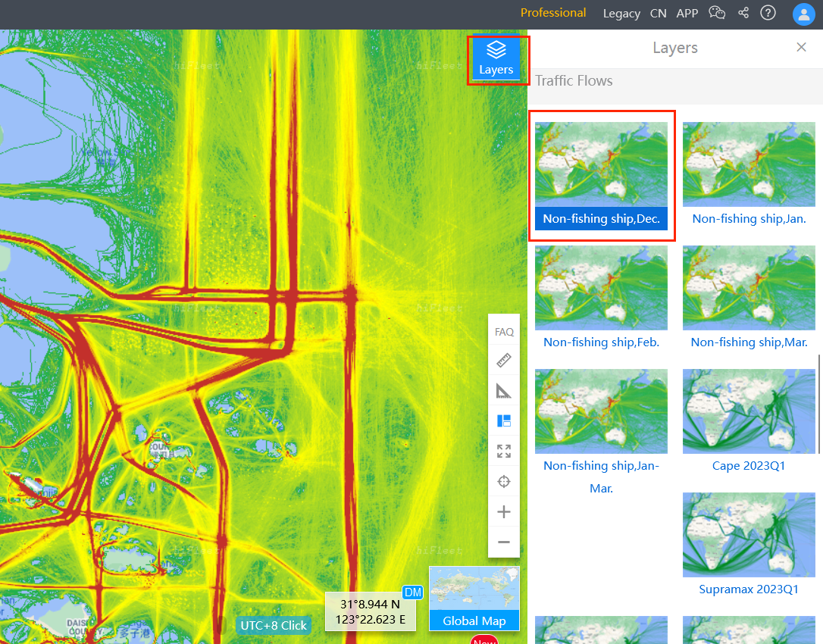Open the user account avatar
Viewport: 823px width, 644px height.
click(803, 14)
